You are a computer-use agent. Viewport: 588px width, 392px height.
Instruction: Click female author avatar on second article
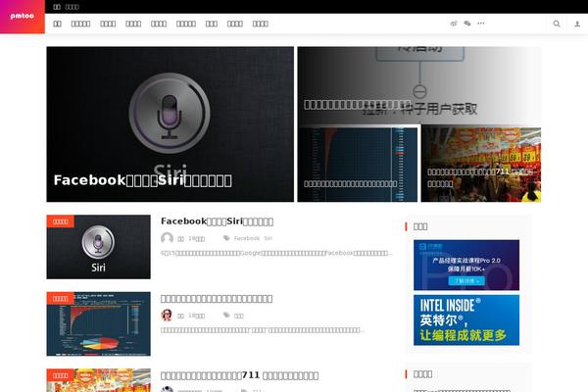click(167, 316)
